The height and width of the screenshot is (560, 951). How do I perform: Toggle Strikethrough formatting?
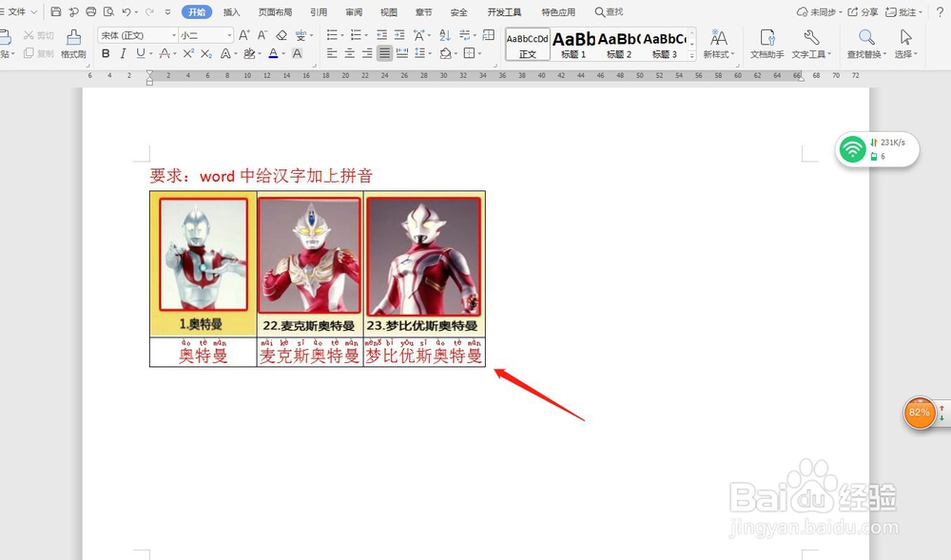pyautogui.click(x=164, y=53)
